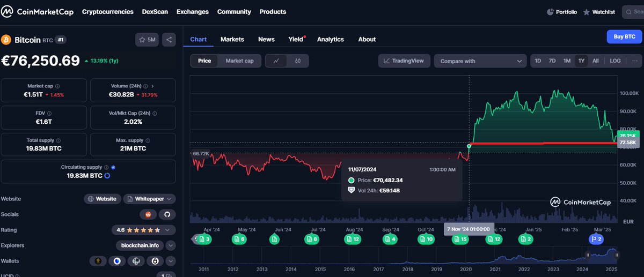644x277 pixels.
Task: Open the third wallet icon in Wallets row
Action: coord(136,261)
